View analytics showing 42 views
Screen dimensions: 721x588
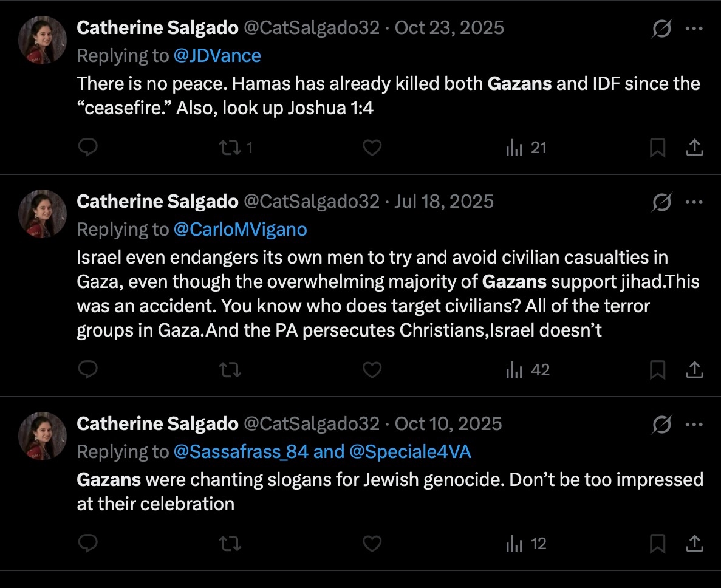pos(527,370)
